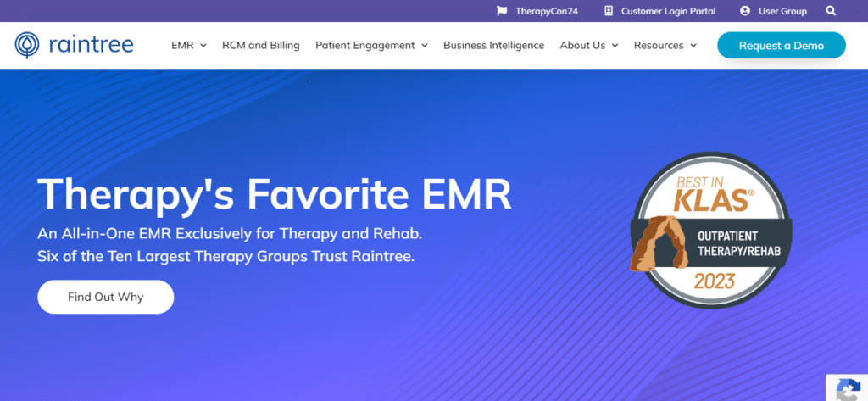Click the Find Out Why button
Viewport: 868px width, 401px height.
click(106, 297)
